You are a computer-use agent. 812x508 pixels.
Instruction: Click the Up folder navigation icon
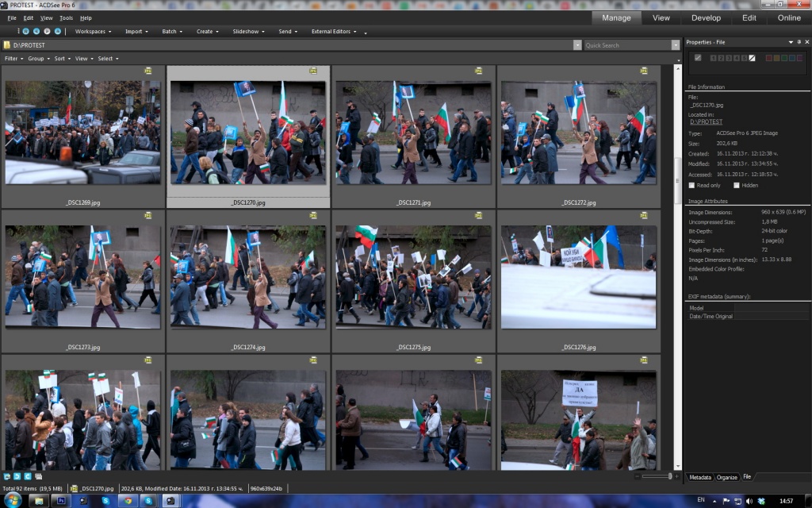pyautogui.click(x=57, y=32)
